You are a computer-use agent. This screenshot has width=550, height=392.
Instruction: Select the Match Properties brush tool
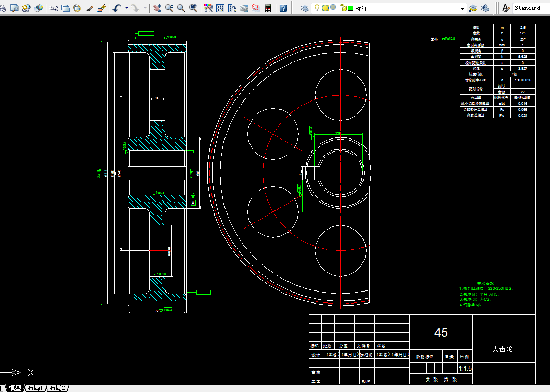[x=90, y=8]
